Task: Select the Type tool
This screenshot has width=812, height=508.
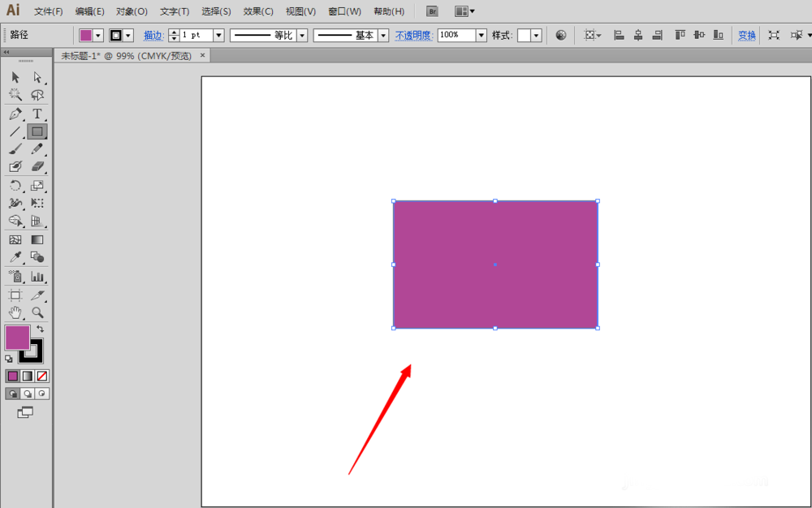Action: pyautogui.click(x=37, y=114)
